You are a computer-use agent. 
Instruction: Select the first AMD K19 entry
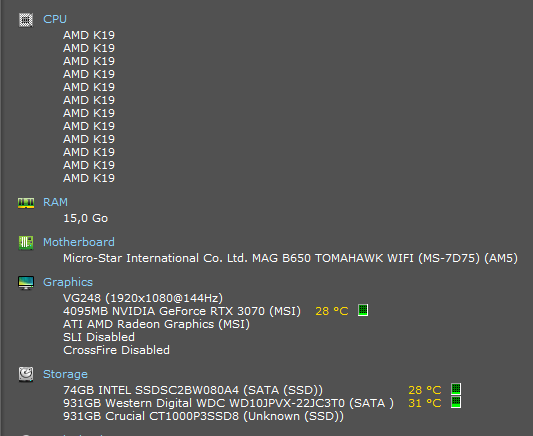click(x=89, y=35)
